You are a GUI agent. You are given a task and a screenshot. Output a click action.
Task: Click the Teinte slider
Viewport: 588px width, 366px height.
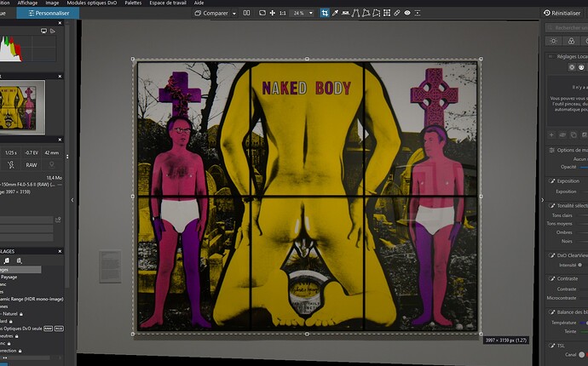[584, 332]
